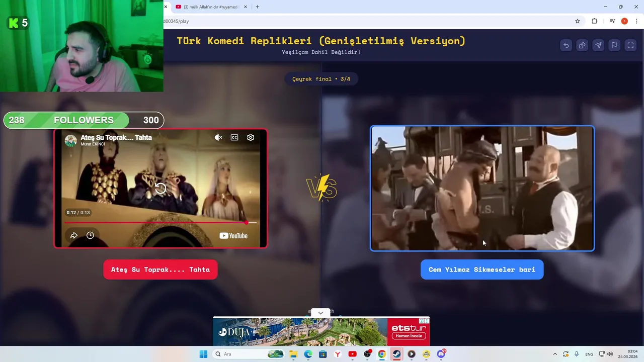The image size is (644, 362).
Task: Open YouTube player settings gear
Action: (251, 137)
